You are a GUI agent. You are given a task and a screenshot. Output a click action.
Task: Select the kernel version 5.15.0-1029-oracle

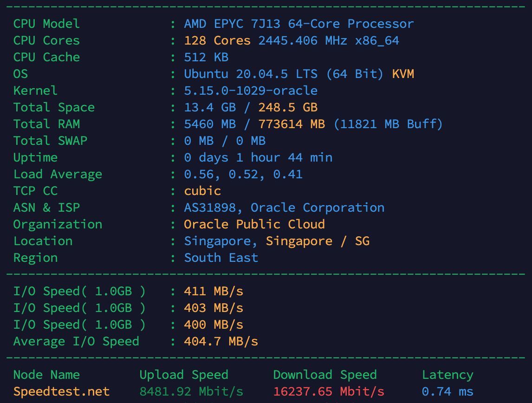click(251, 91)
